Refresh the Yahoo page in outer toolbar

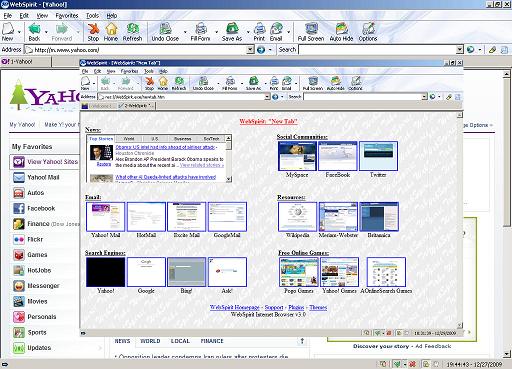pos(132,32)
